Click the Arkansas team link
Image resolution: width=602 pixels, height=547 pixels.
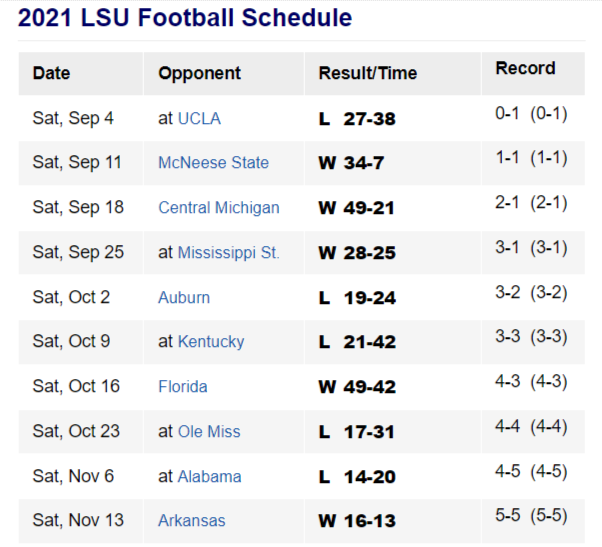pos(191,520)
